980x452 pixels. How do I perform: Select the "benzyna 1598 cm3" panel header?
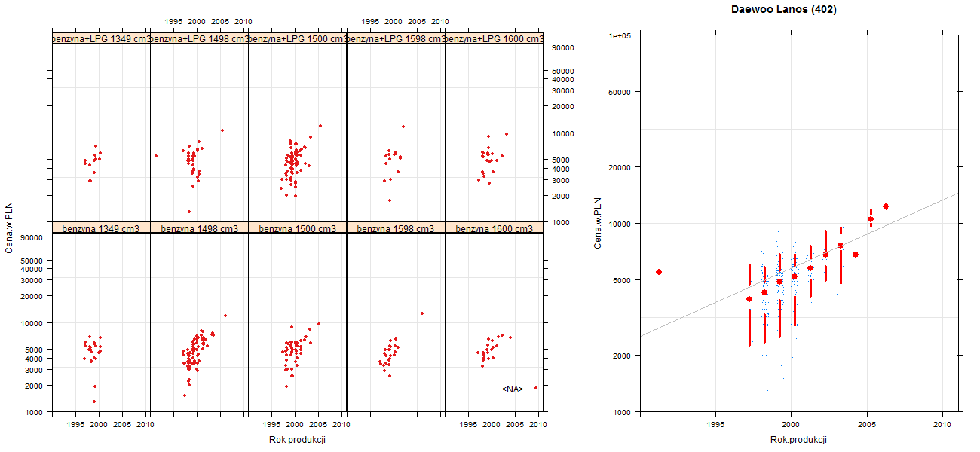tap(396, 228)
